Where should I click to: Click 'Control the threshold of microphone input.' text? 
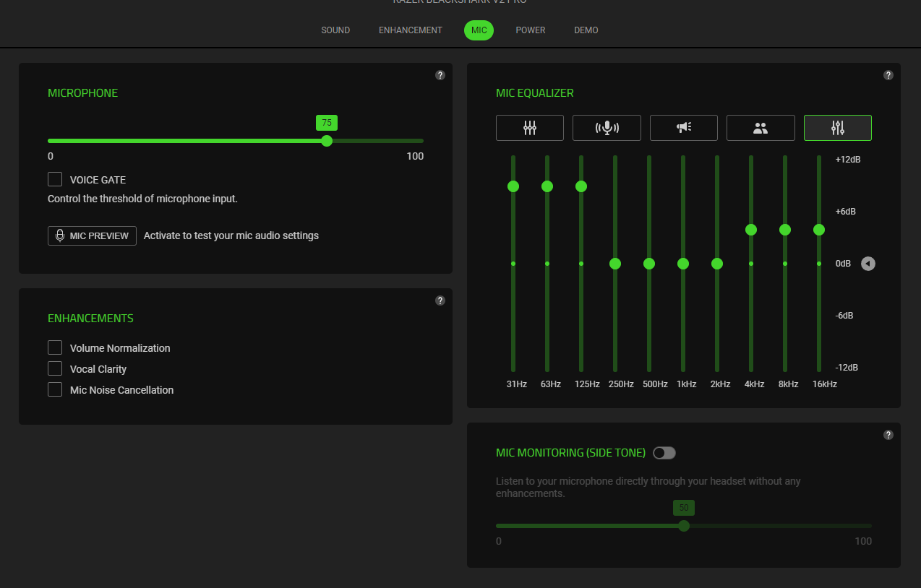[142, 199]
